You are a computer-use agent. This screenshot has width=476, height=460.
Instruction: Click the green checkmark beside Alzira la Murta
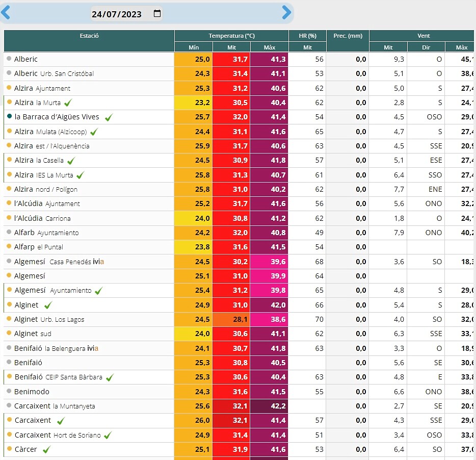(68, 103)
